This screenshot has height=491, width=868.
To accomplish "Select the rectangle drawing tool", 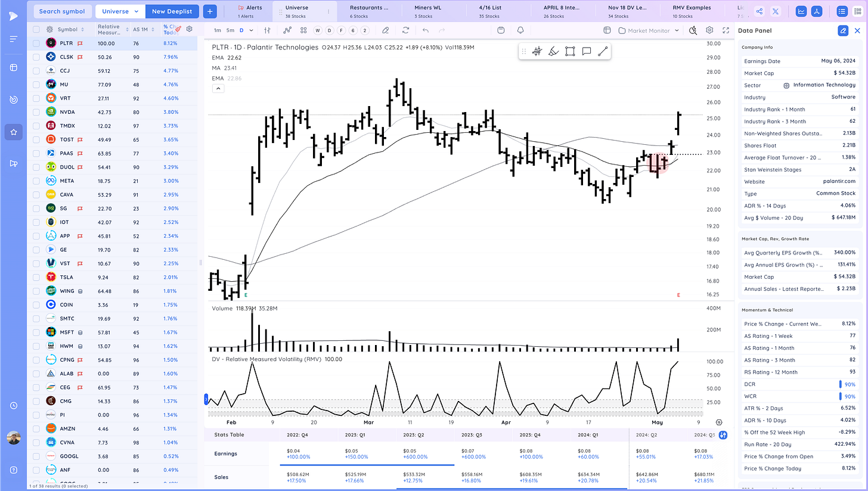I will pos(570,52).
